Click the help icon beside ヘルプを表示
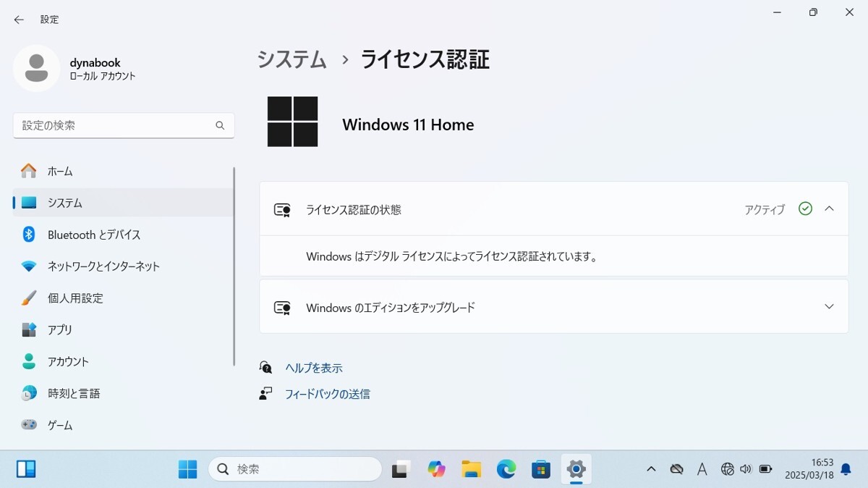The width and height of the screenshot is (868, 488). (265, 368)
